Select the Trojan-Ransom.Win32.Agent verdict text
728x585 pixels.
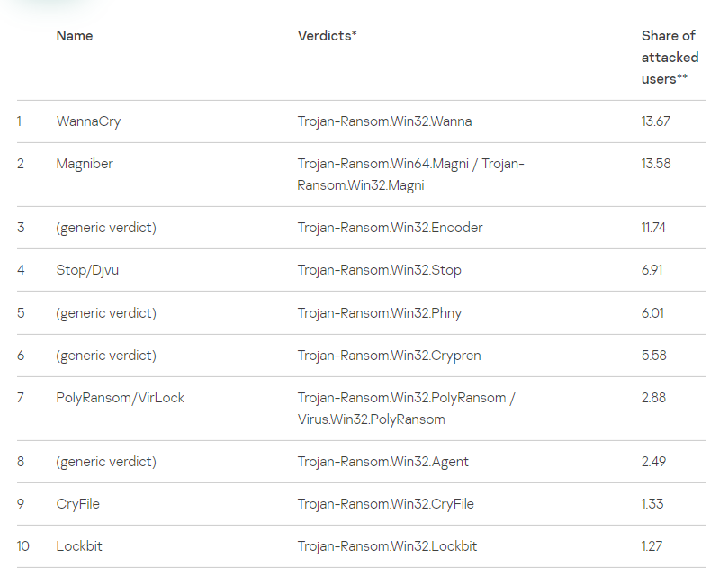pyautogui.click(x=382, y=462)
